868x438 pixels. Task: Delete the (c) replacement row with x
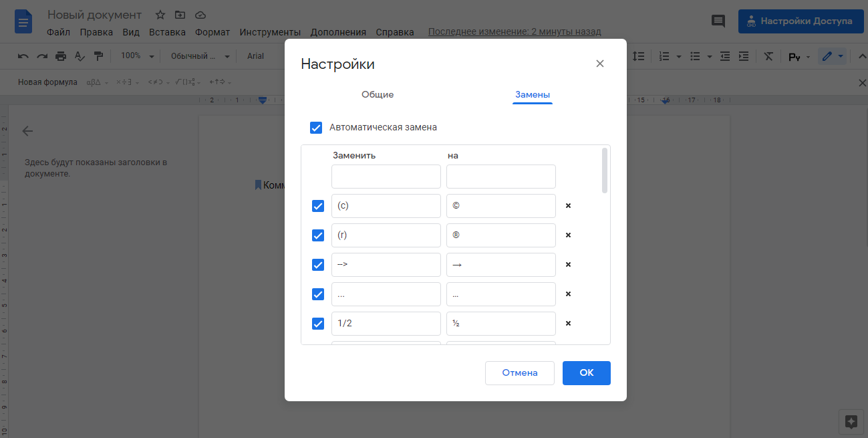pyautogui.click(x=568, y=206)
